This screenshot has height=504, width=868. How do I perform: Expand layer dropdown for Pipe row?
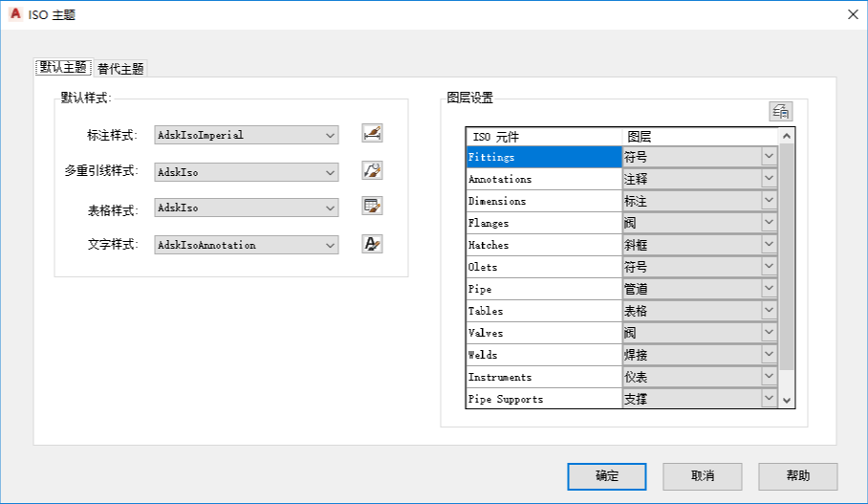(769, 289)
